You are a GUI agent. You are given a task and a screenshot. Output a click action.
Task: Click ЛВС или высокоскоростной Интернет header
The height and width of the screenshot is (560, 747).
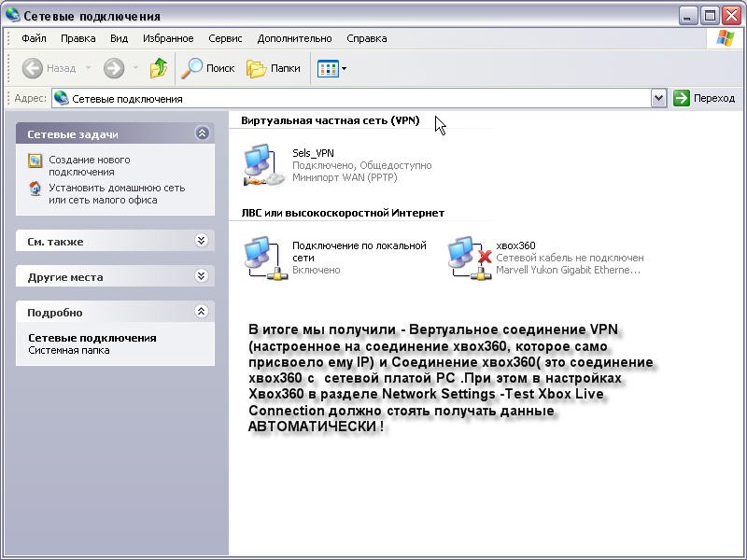[343, 213]
